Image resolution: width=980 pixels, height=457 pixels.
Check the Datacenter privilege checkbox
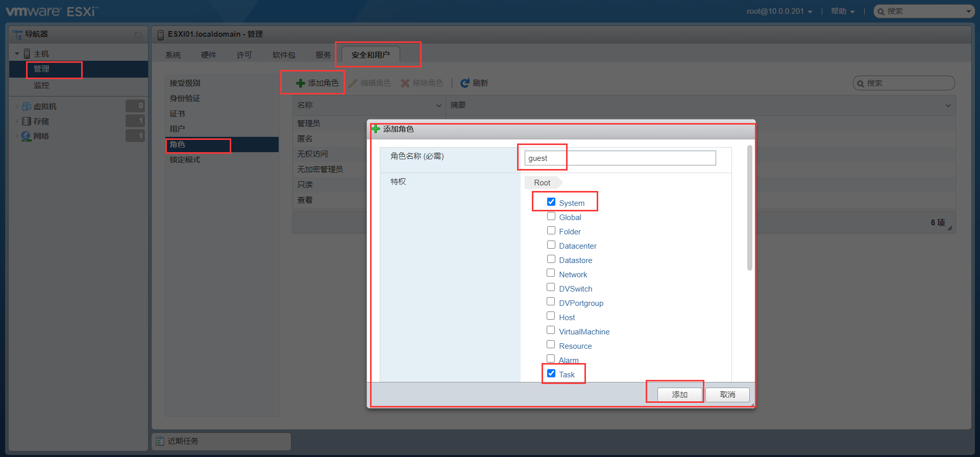(551, 245)
